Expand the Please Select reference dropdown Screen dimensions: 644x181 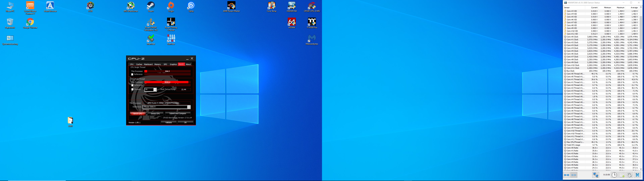[189, 107]
